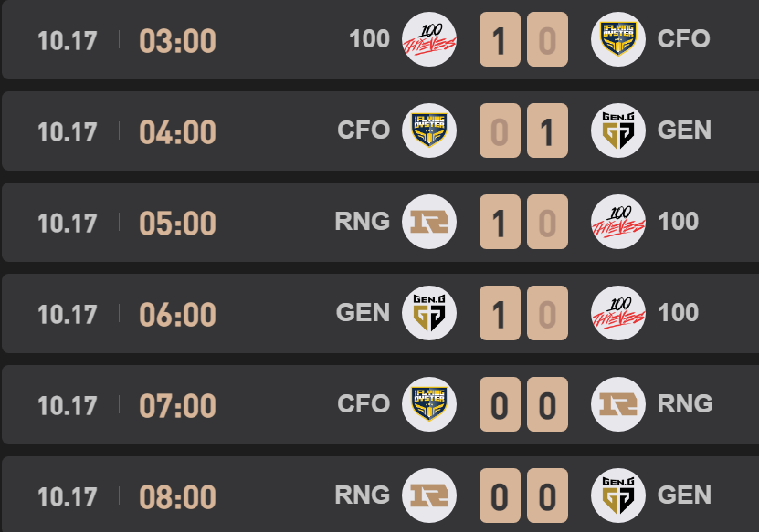
Task: Click the Flying Oyster logo in the 03:00 match
Action: [618, 39]
